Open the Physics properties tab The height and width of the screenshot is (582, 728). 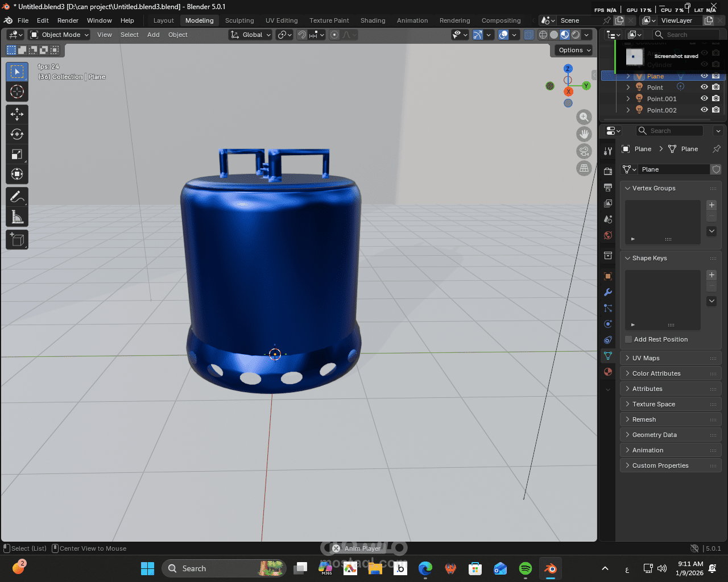(608, 324)
